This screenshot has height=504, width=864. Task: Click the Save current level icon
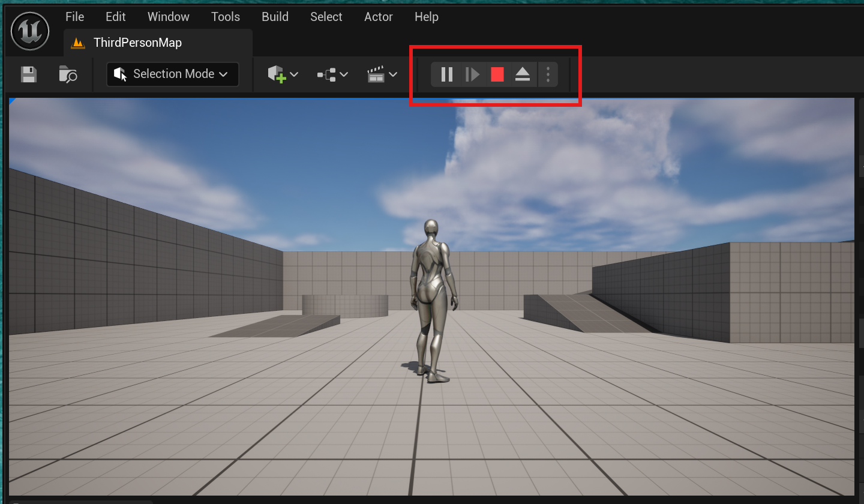tap(29, 74)
